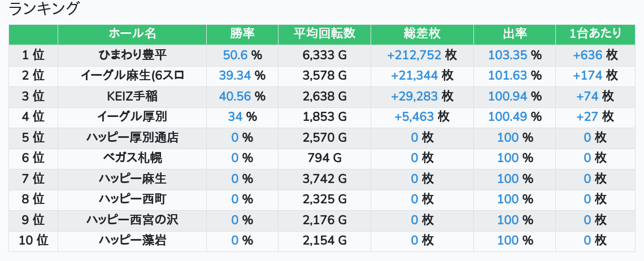Click the 出率 column header

[x=515, y=34]
